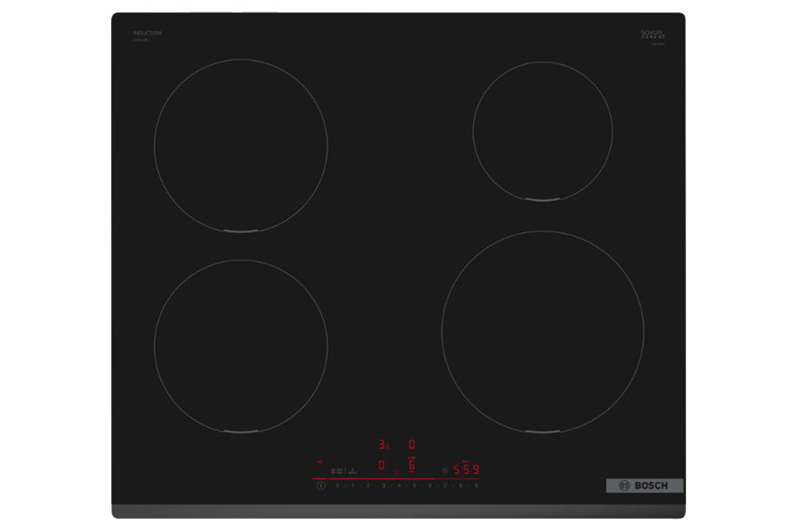This screenshot has width=798, height=532.
Task: Set power level 9 on slider
Action: tap(476, 486)
